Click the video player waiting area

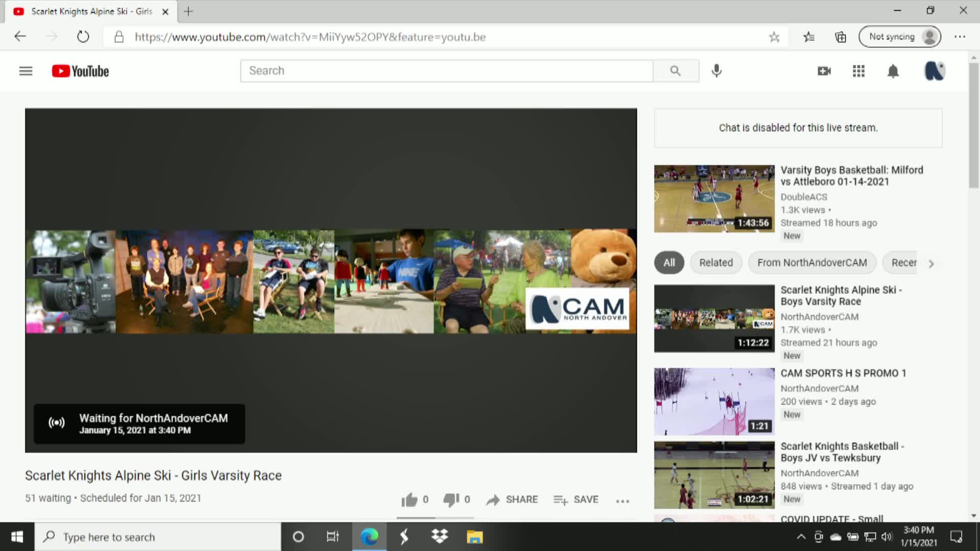(x=331, y=280)
